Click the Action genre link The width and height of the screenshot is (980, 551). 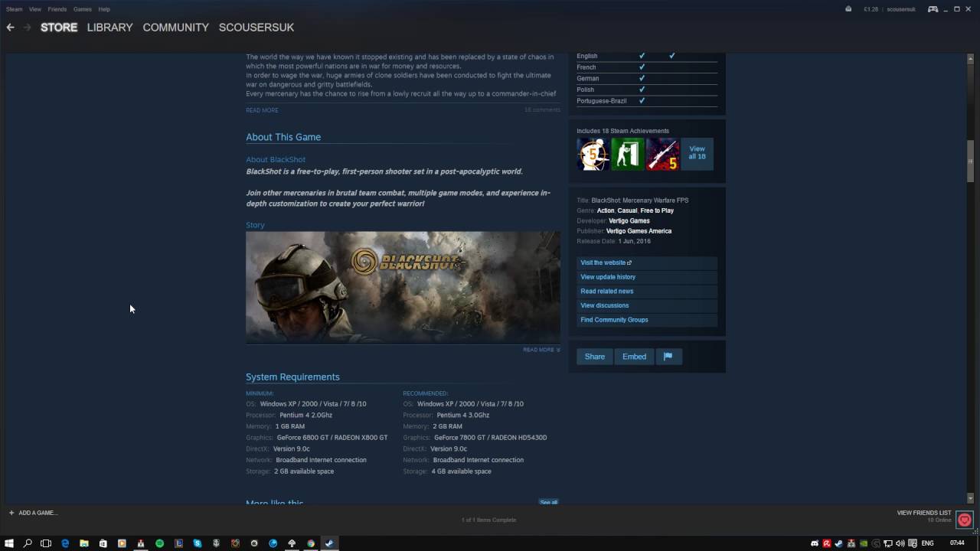(x=606, y=210)
